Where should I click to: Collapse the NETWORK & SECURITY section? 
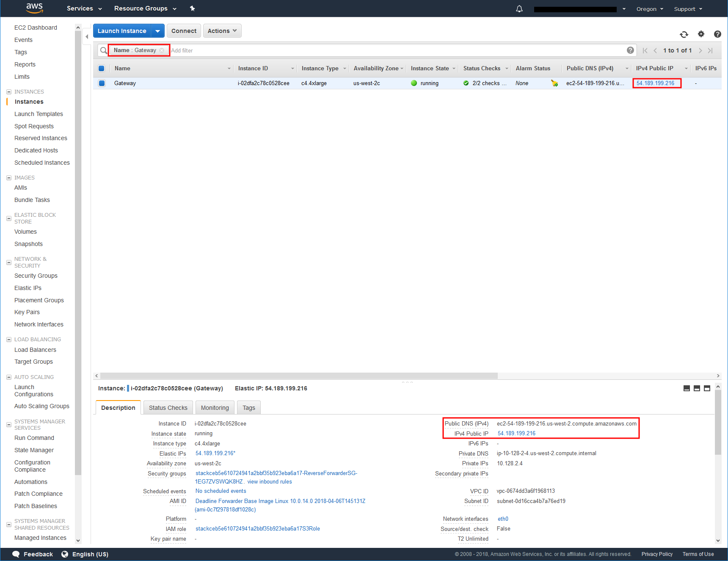pos(9,262)
